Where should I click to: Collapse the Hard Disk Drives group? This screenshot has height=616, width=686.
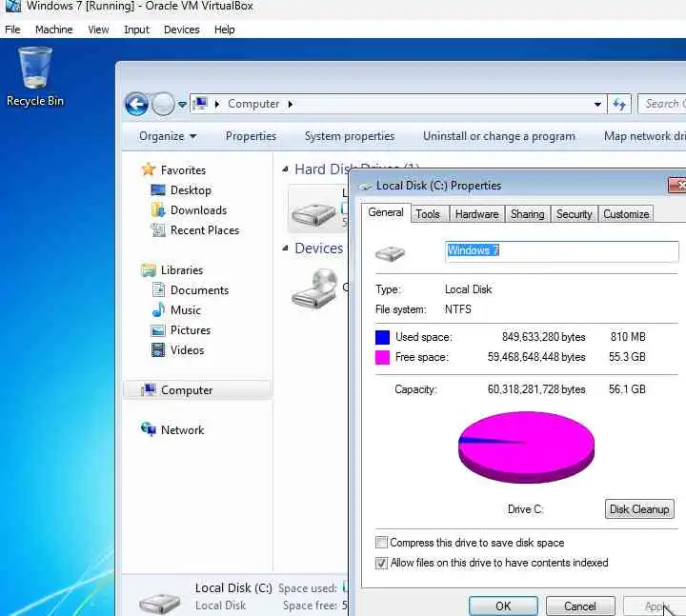click(x=285, y=169)
